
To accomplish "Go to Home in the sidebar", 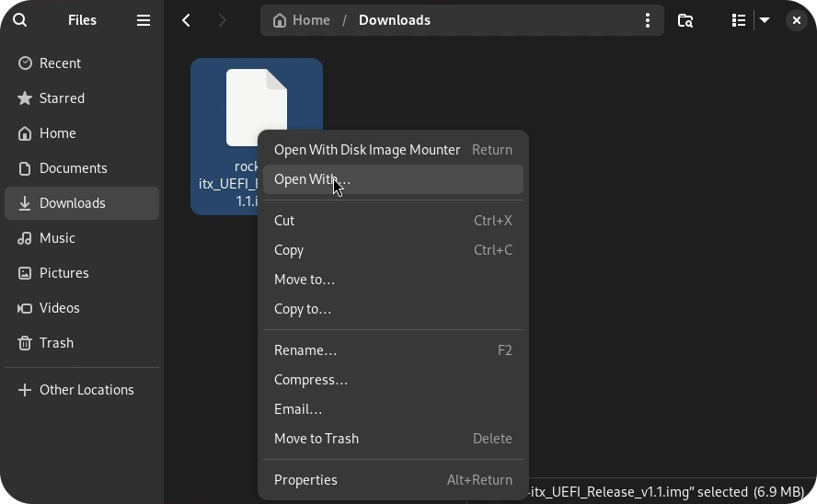I will click(x=82, y=133).
